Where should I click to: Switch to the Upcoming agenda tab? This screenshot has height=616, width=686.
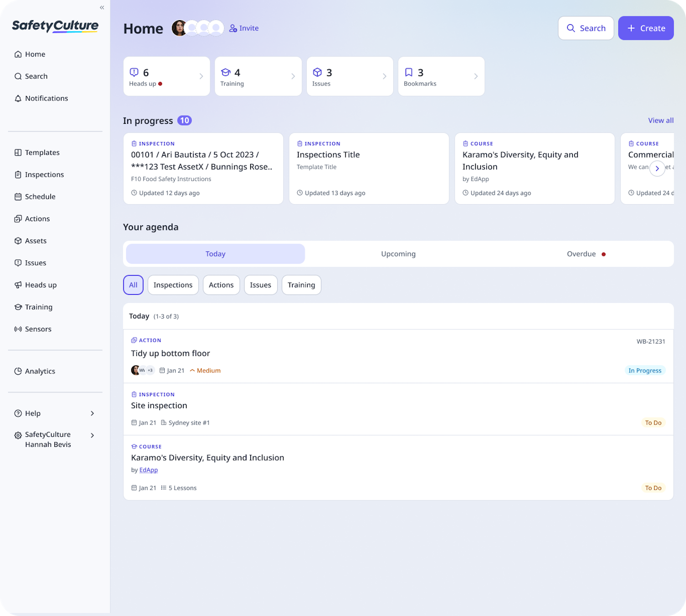pyautogui.click(x=398, y=254)
